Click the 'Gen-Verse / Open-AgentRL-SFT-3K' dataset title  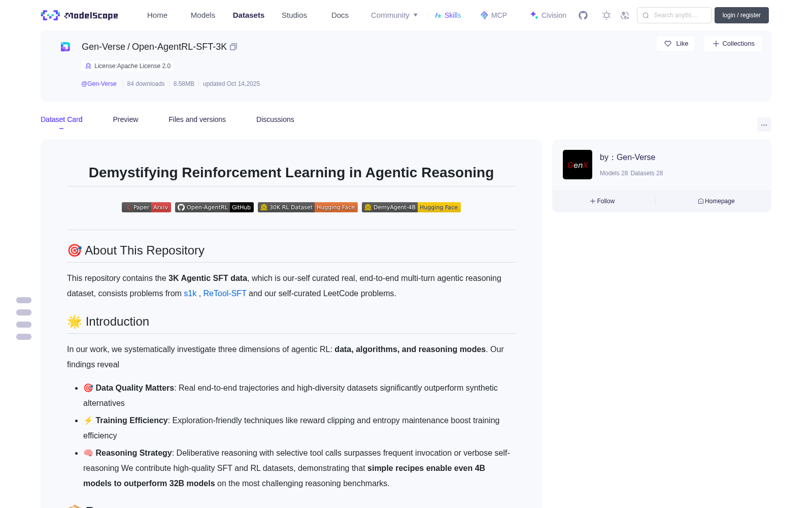pos(154,47)
